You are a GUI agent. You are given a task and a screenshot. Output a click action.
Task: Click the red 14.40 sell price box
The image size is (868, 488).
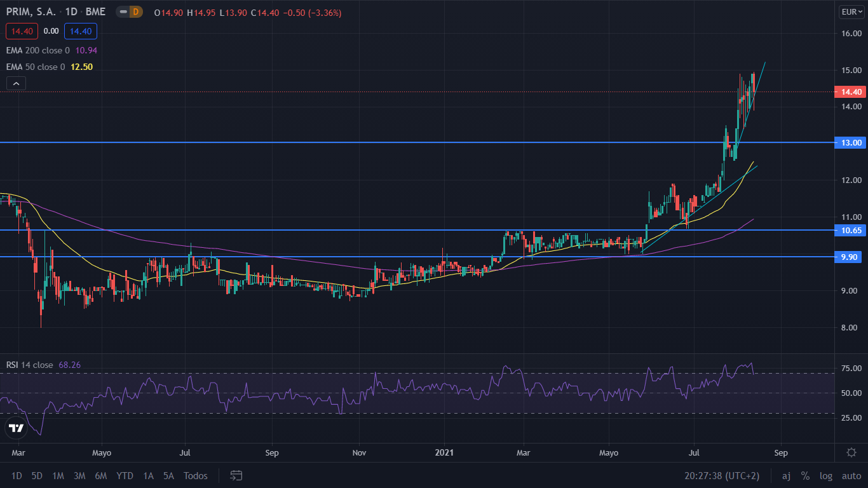pos(22,31)
